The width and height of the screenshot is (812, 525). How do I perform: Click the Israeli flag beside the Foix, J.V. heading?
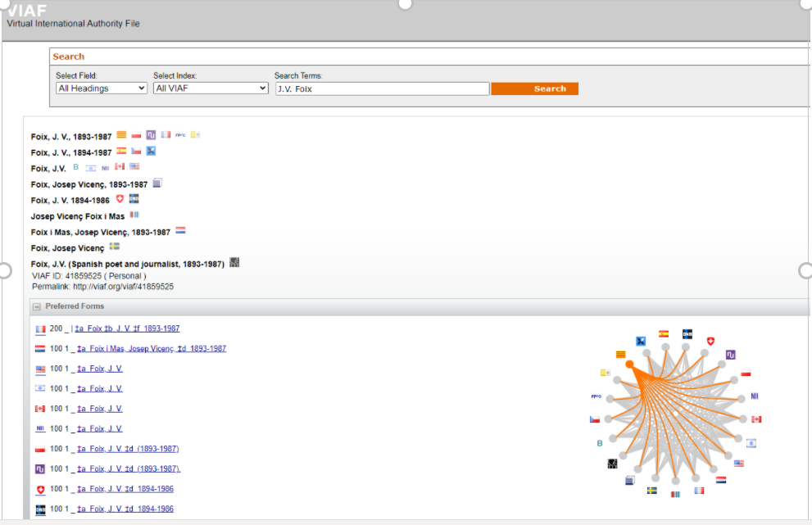91,167
